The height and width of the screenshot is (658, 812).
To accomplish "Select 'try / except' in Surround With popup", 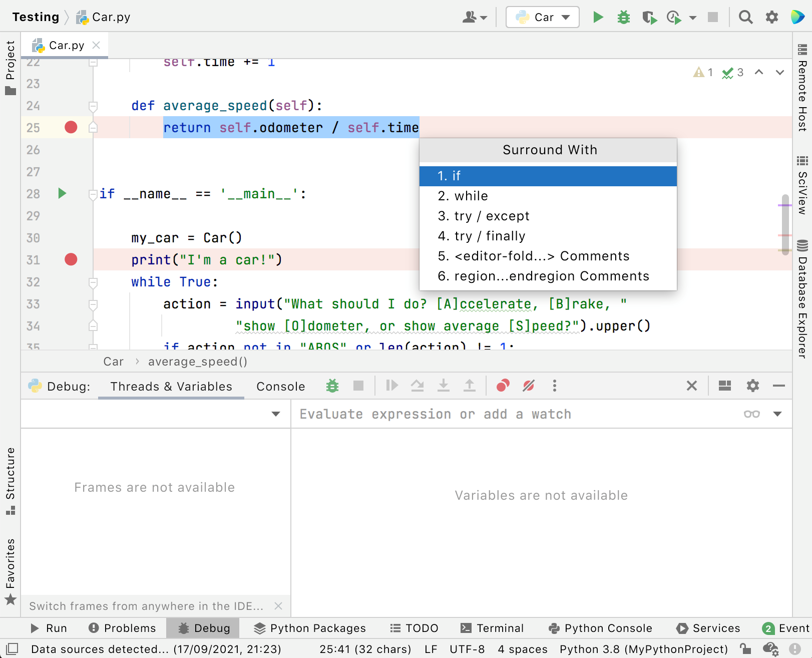I will tap(484, 216).
